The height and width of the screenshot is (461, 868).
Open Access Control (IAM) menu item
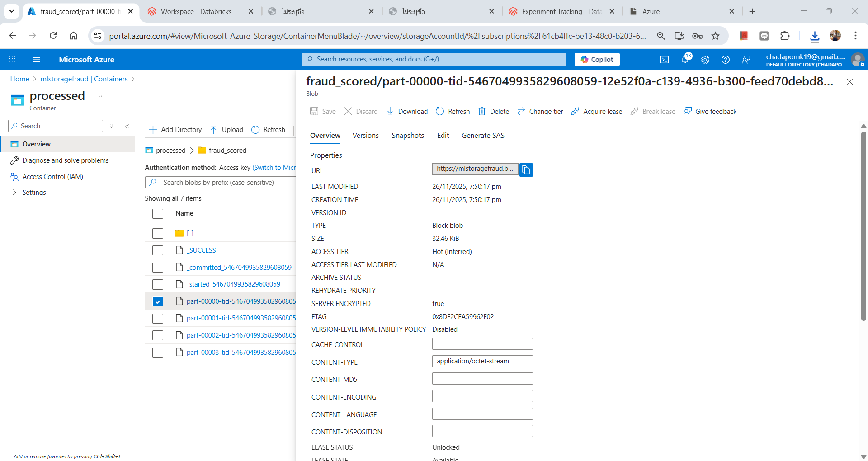point(53,177)
